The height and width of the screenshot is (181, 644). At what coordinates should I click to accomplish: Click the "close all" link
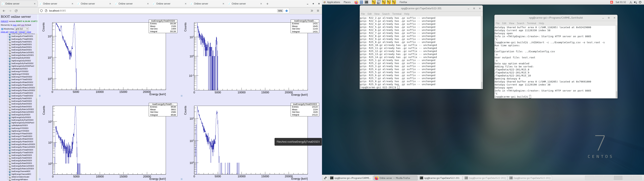pos(13,32)
